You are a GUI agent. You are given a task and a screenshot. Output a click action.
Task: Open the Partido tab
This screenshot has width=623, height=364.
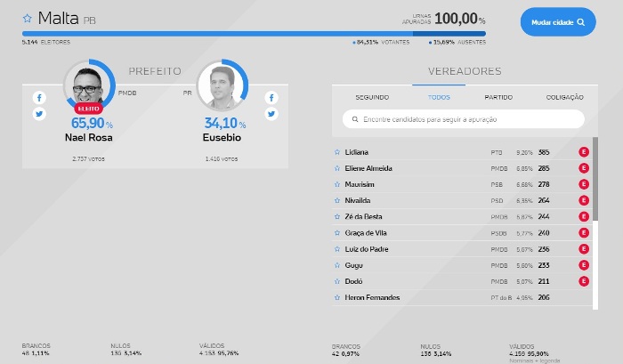pyautogui.click(x=498, y=97)
